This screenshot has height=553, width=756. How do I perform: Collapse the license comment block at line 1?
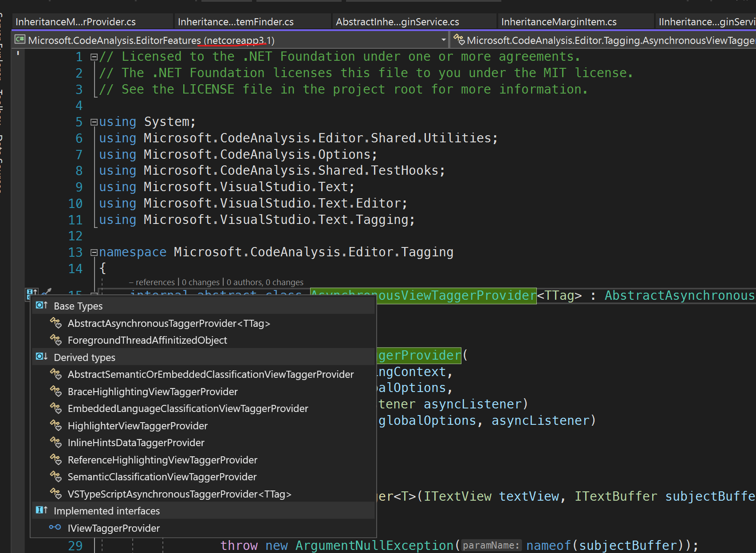tap(94, 57)
